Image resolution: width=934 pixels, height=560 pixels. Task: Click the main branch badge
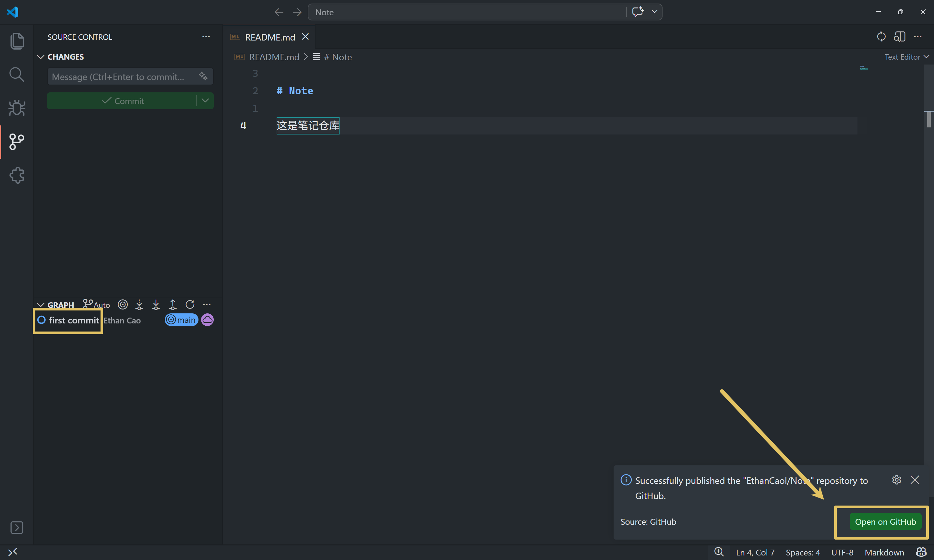(182, 320)
